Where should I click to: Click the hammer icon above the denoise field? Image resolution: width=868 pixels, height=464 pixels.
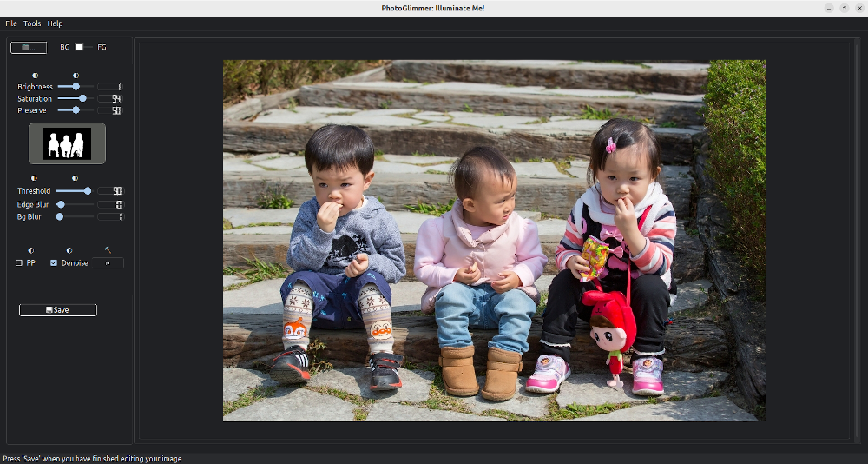(108, 250)
